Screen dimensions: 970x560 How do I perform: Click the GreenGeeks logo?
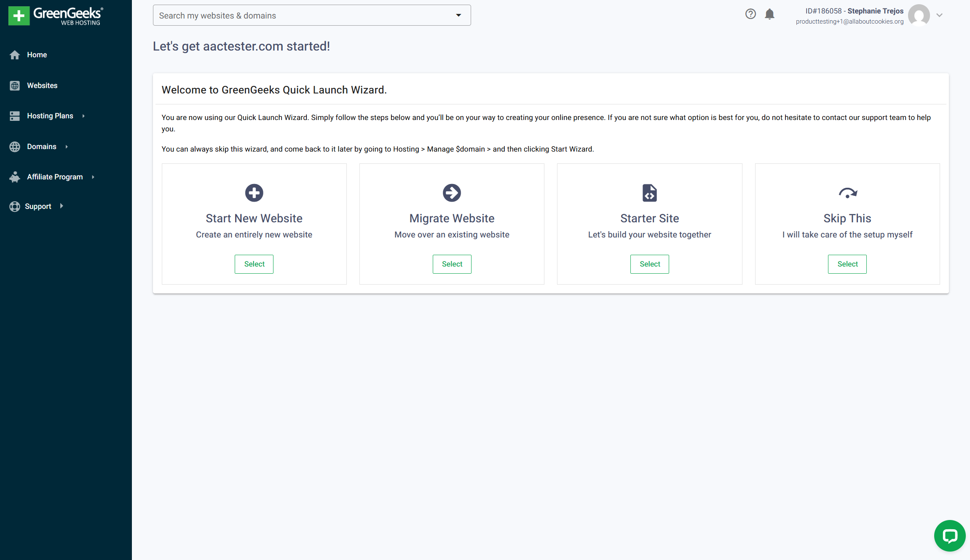(x=56, y=16)
